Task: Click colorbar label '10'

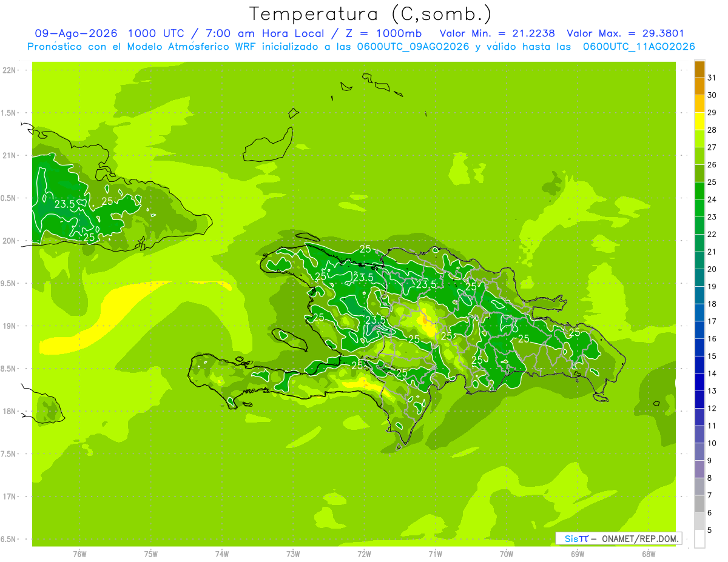Action: coord(712,443)
